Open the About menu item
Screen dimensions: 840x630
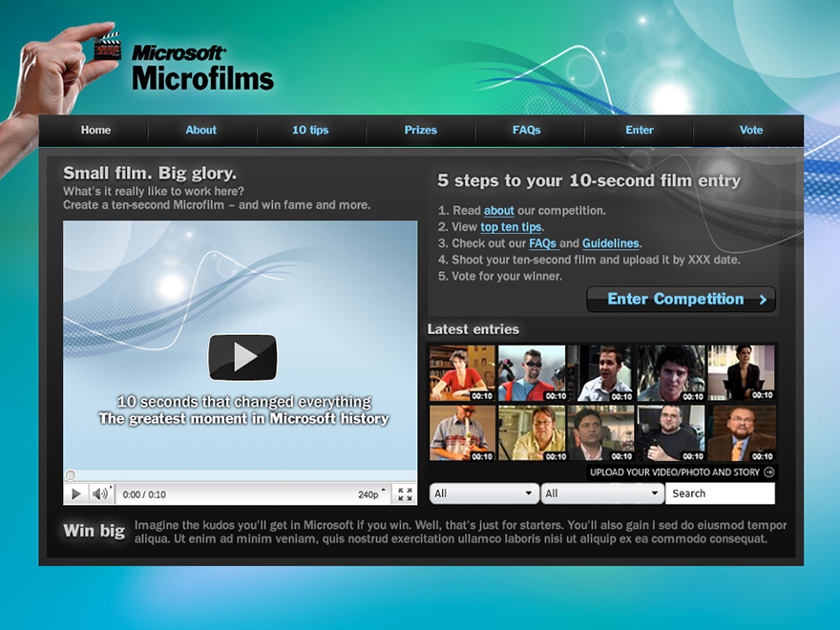[x=200, y=130]
